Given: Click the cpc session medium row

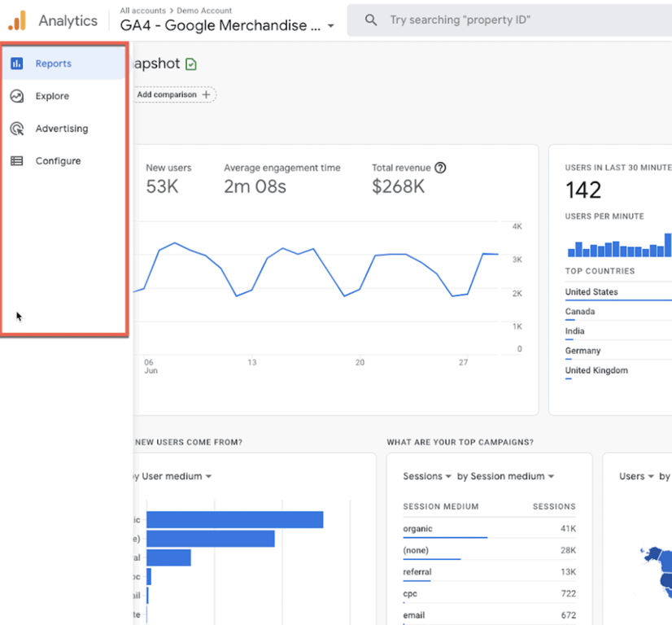Looking at the screenshot, I should coord(490,594).
